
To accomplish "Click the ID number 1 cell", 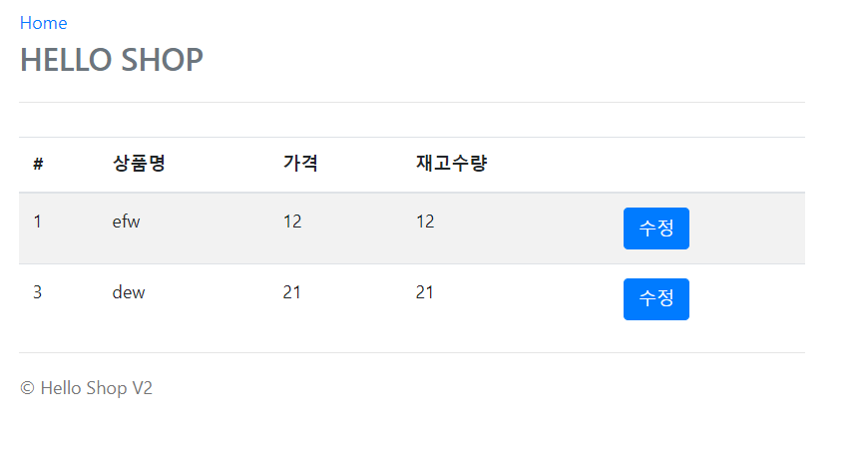I will point(38,222).
